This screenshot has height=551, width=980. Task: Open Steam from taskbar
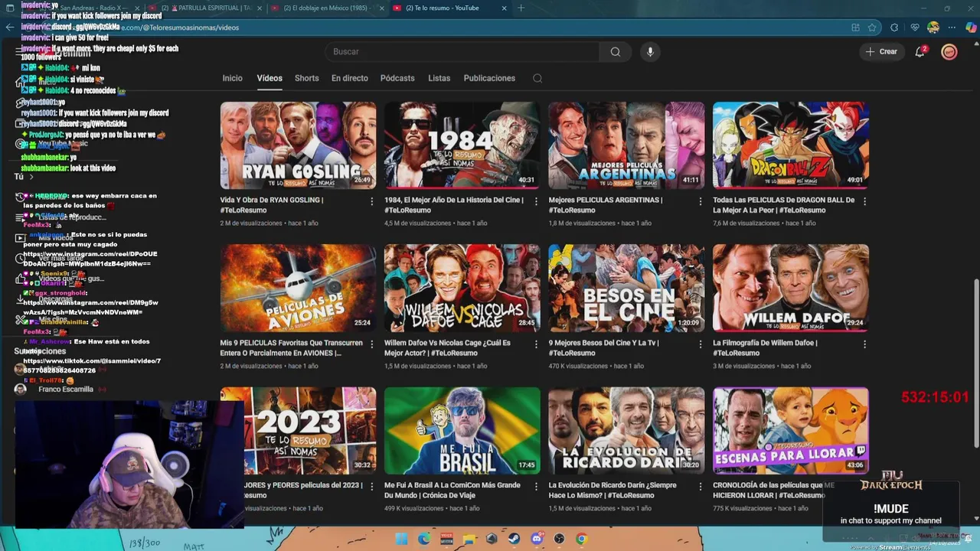click(514, 539)
